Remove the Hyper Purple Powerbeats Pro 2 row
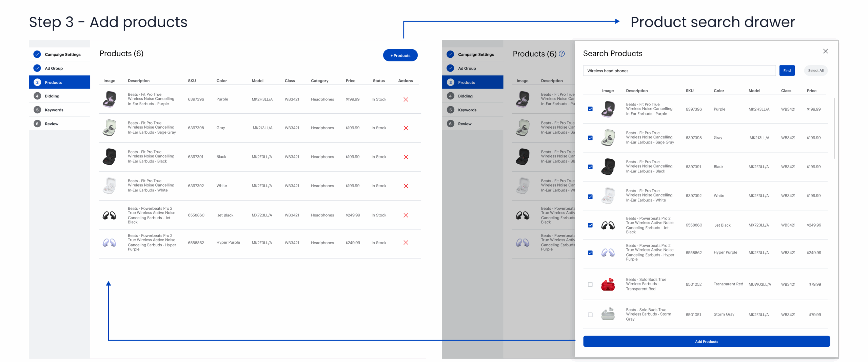This screenshot has width=868, height=362. pos(406,242)
